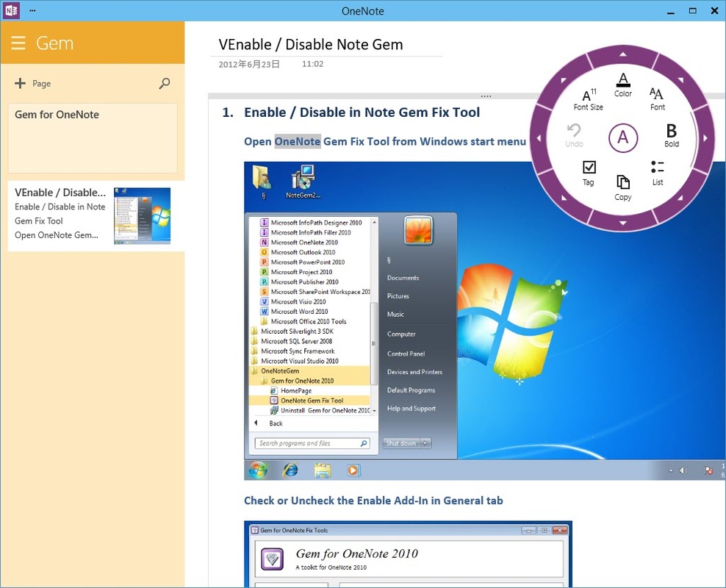Open the three-dot more options menu
The width and height of the screenshot is (726, 588).
click(32, 10)
